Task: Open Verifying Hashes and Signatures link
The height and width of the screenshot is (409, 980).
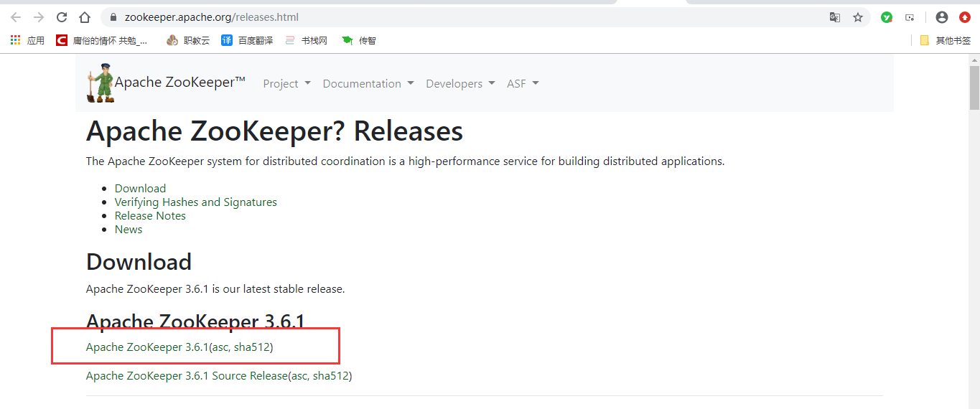Action: click(x=195, y=202)
